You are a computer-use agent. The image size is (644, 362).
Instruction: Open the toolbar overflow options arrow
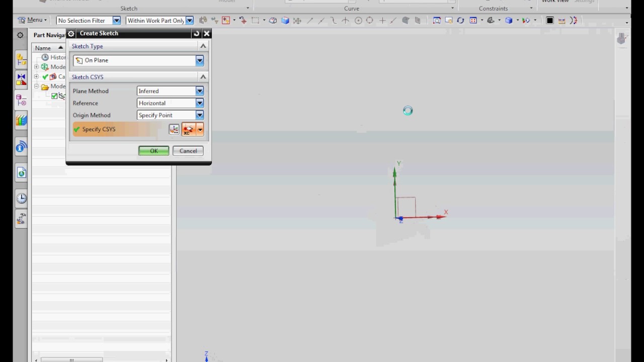[x=626, y=22]
